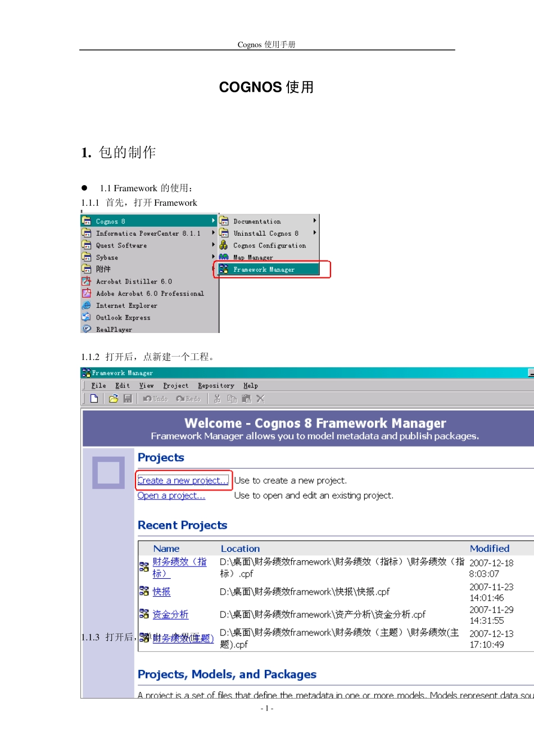Open the recent project 财务绩效(主题)
The height and width of the screenshot is (756, 534).
coord(183,638)
